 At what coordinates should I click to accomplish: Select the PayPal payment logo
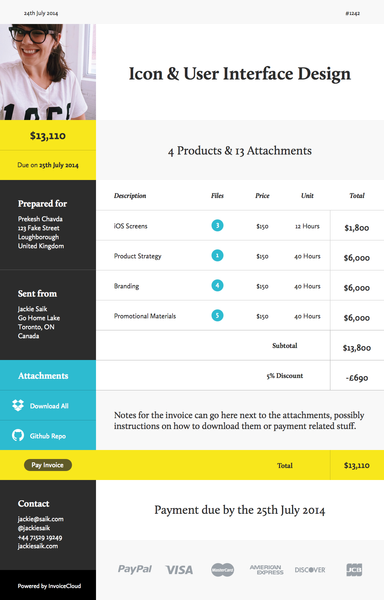click(x=135, y=569)
